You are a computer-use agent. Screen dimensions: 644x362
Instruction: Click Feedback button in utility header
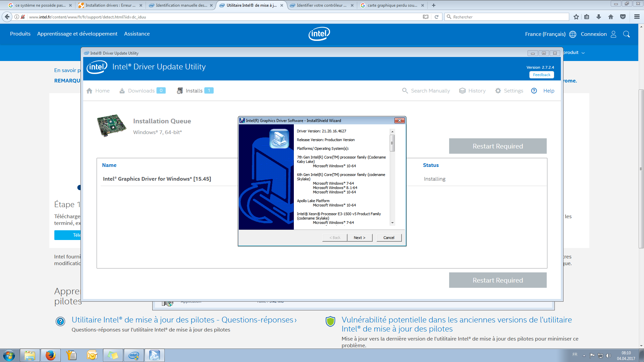[542, 75]
